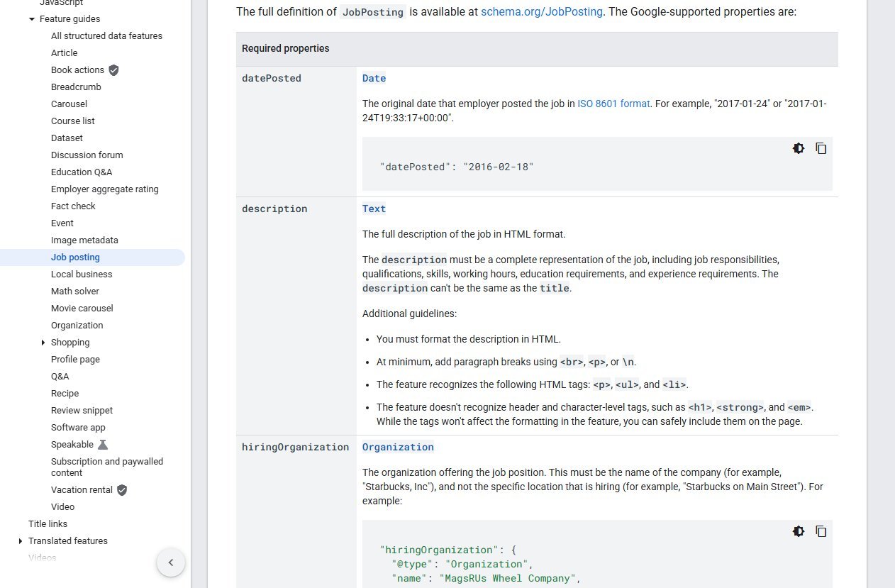Click the Text type link
This screenshot has width=895, height=588.
[374, 209]
